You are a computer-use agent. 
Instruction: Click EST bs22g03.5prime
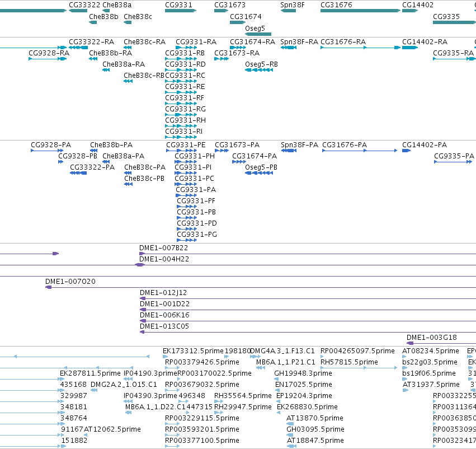tap(430, 362)
